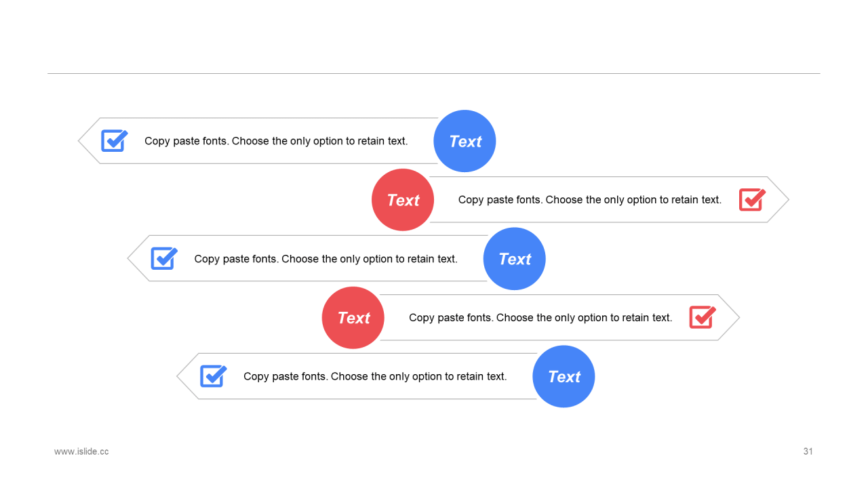Select the middle blue Text circle

tap(514, 259)
